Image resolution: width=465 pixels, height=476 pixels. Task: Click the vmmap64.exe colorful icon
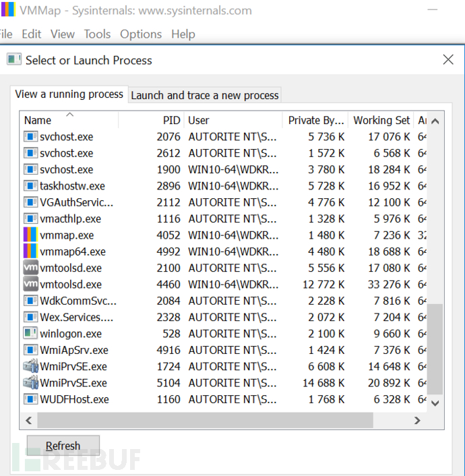click(x=30, y=251)
